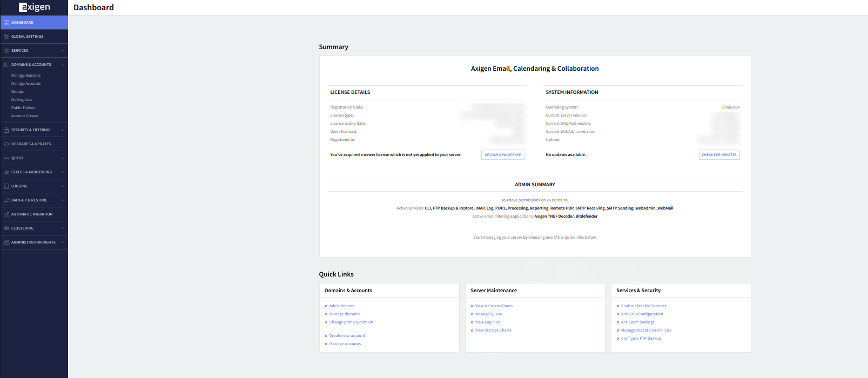Expand the Clustering section chevron
Image resolution: width=868 pixels, height=378 pixels.
pyautogui.click(x=63, y=228)
